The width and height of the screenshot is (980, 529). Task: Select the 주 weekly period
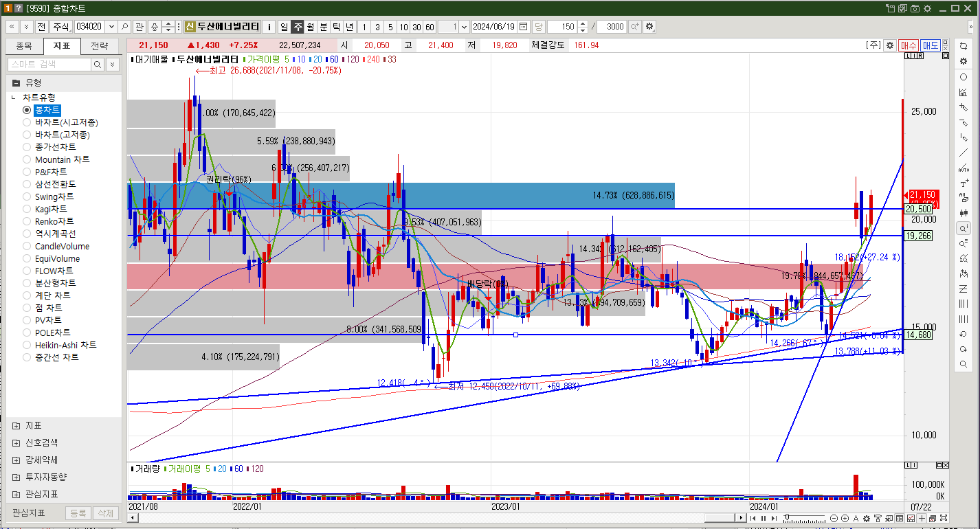(297, 26)
